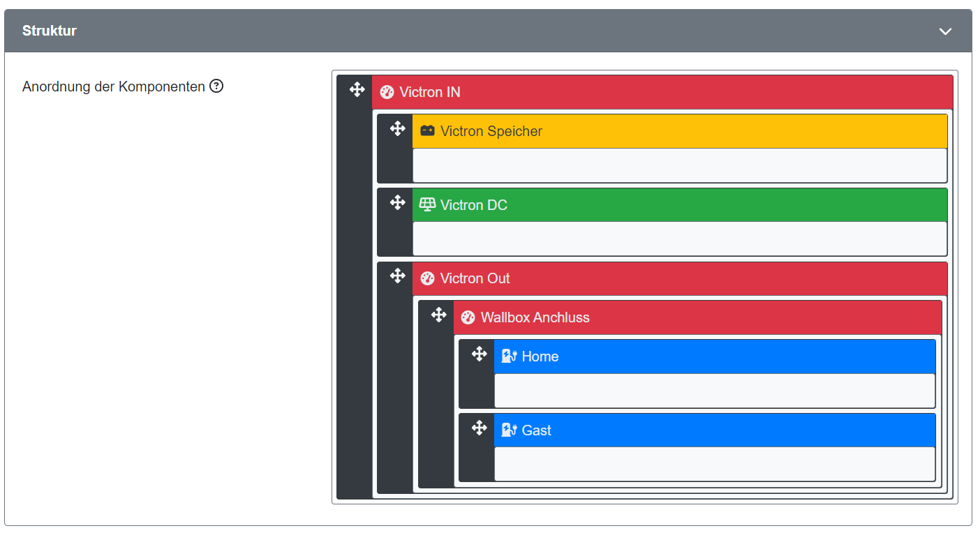Open help for Anordnung der Komponenten
980x533 pixels.
(216, 87)
